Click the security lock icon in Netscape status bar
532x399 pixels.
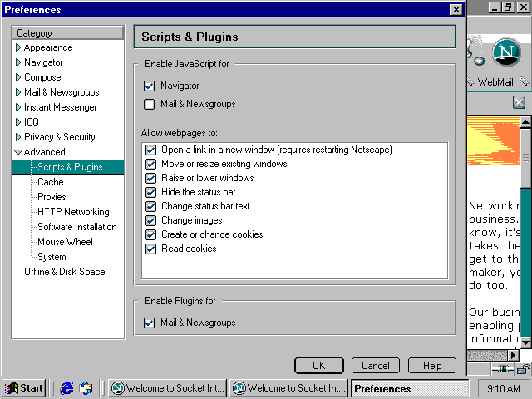coord(524,369)
